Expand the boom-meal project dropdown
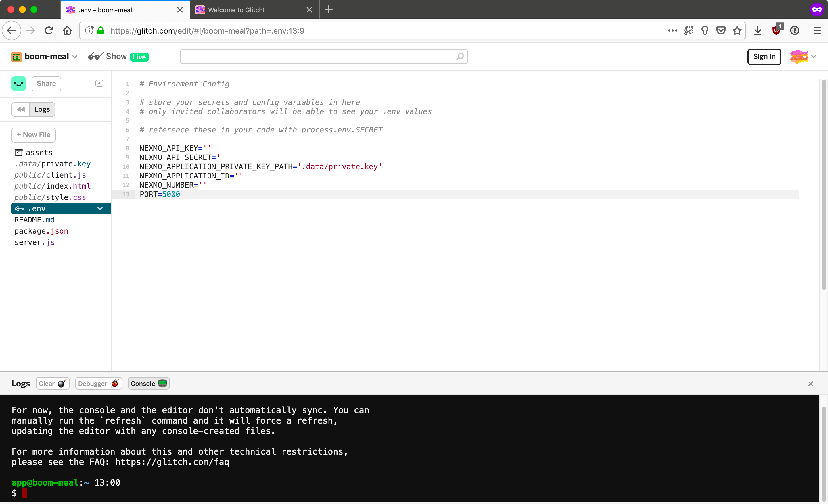The image size is (828, 504). point(75,57)
